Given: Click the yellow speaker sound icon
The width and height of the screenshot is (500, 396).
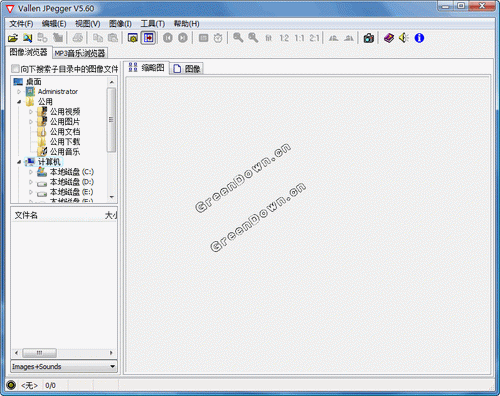Looking at the screenshot, I should [x=404, y=38].
